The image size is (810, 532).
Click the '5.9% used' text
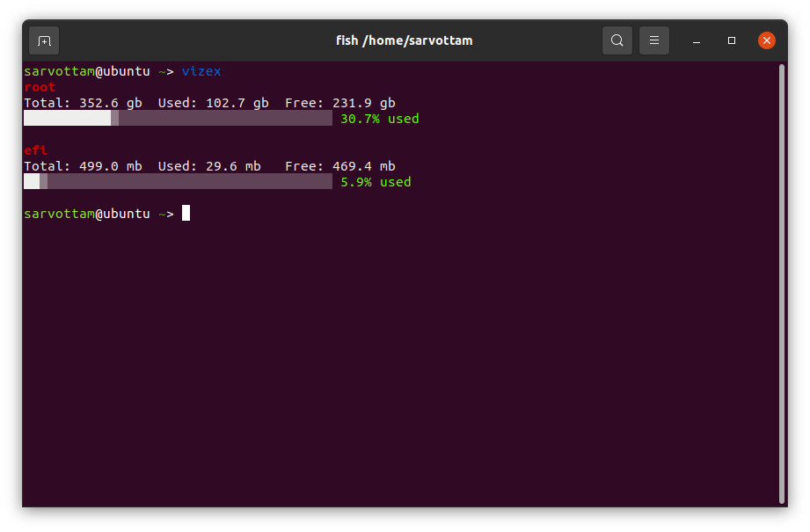tap(376, 182)
